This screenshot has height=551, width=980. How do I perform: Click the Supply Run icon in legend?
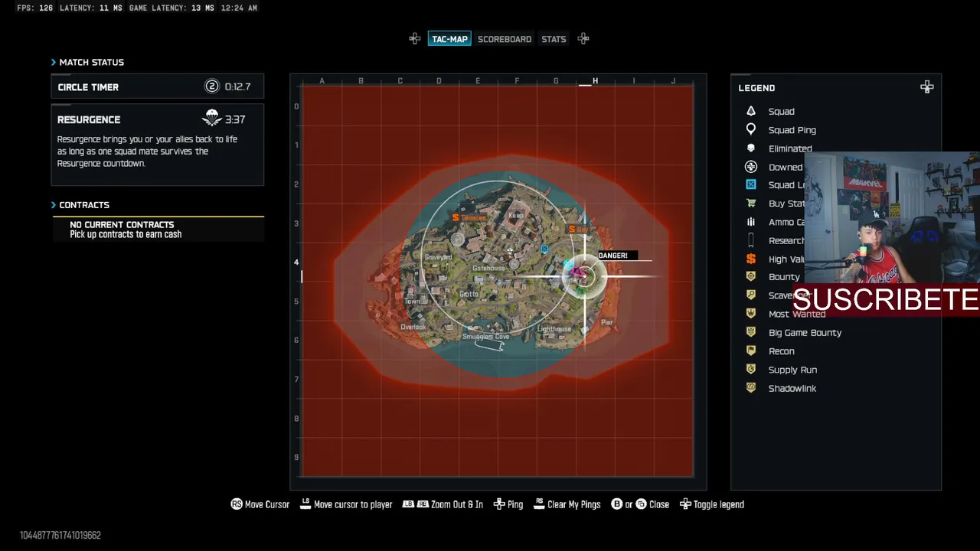coord(751,369)
